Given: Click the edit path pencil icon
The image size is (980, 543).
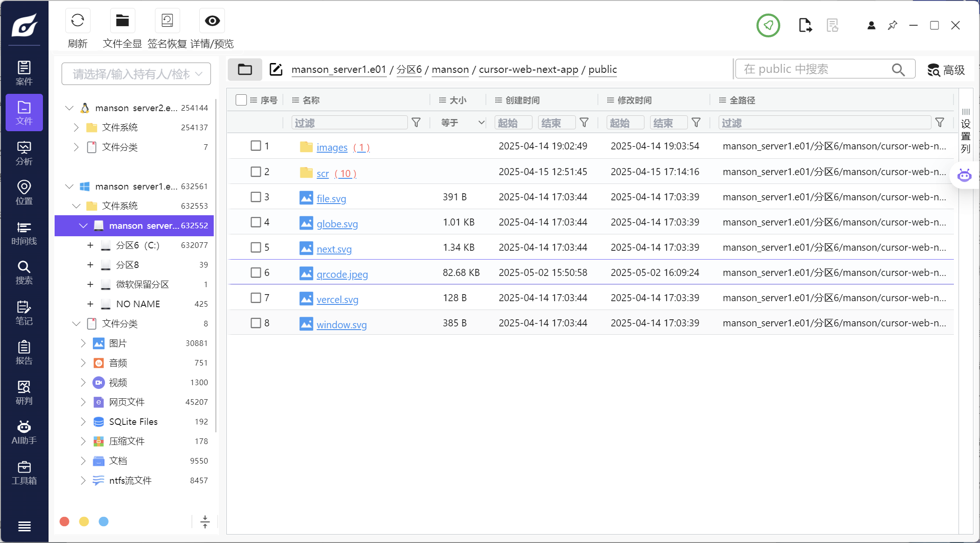Looking at the screenshot, I should tap(276, 70).
